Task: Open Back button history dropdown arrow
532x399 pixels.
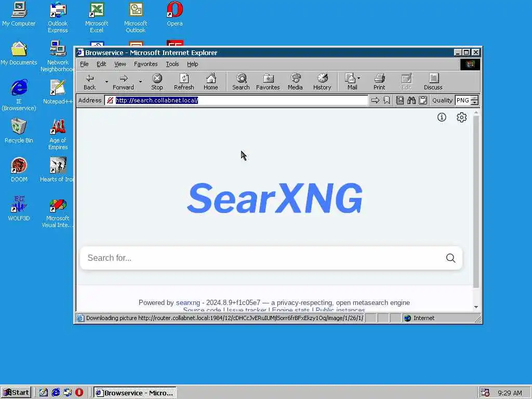Action: click(x=107, y=82)
